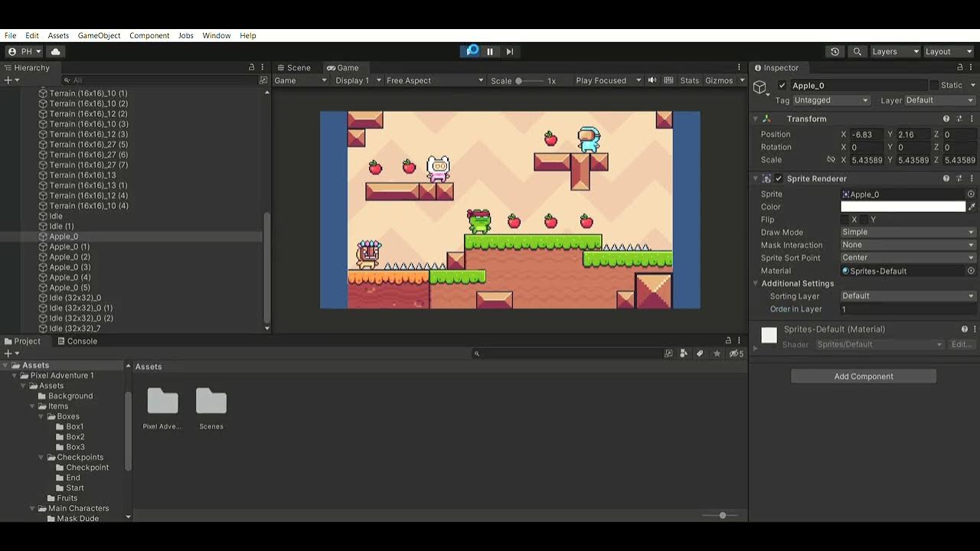Click the Color eyedropper icon
Image resolution: width=980 pixels, height=551 pixels.
pos(972,207)
